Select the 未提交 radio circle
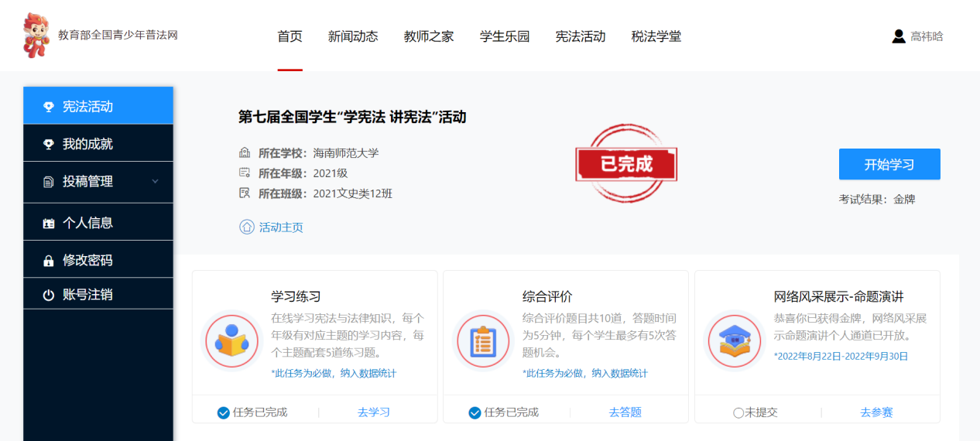Image resolution: width=980 pixels, height=441 pixels. (x=738, y=412)
